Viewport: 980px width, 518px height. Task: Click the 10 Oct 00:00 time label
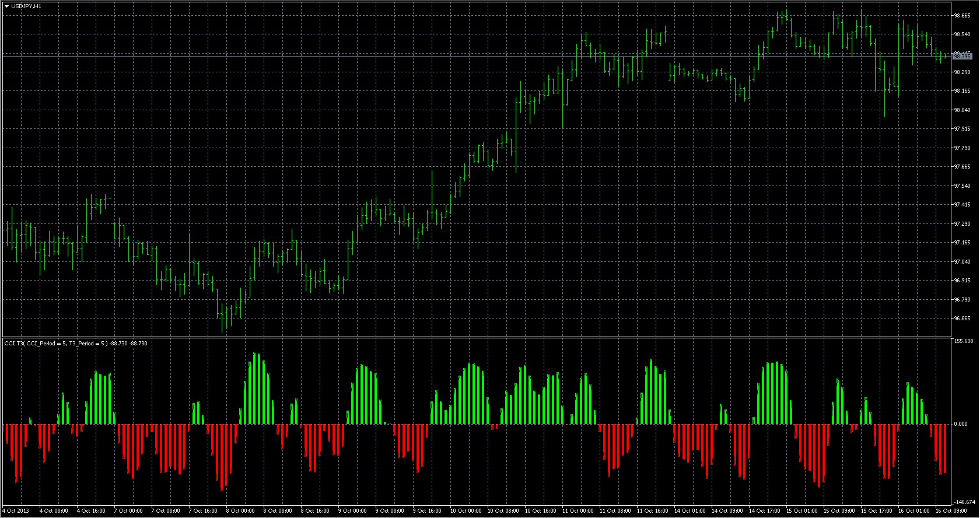click(x=466, y=511)
